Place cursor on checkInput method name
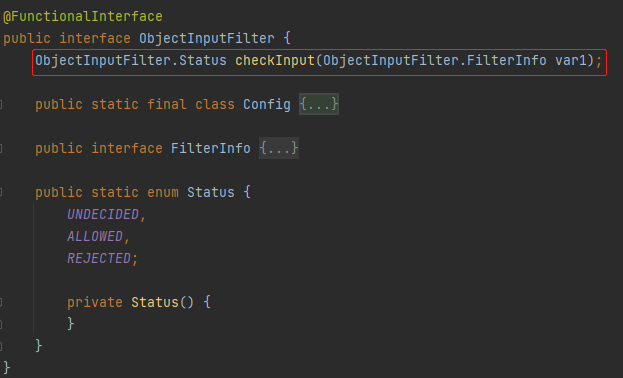The height and width of the screenshot is (378, 623). [275, 60]
